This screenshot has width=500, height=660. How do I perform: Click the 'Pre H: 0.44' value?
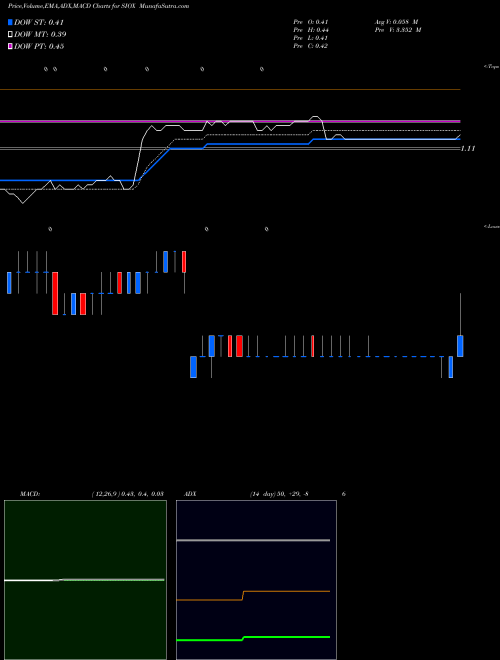click(x=311, y=30)
